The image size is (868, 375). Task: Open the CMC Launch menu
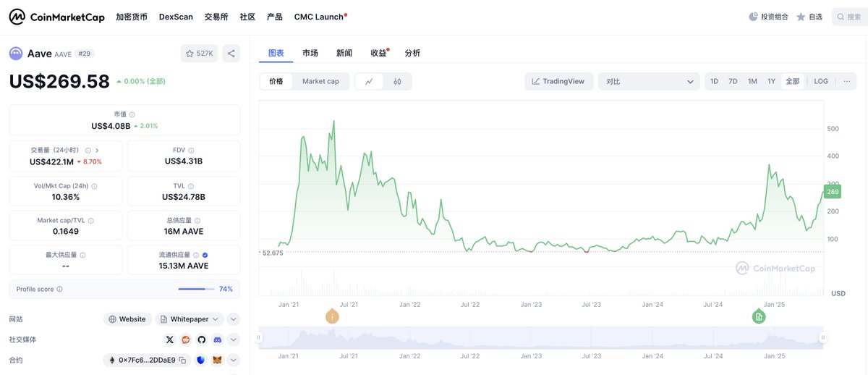[320, 17]
